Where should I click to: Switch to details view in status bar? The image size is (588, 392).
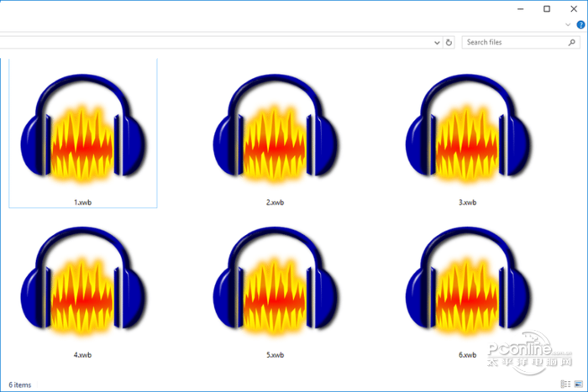[x=565, y=384]
